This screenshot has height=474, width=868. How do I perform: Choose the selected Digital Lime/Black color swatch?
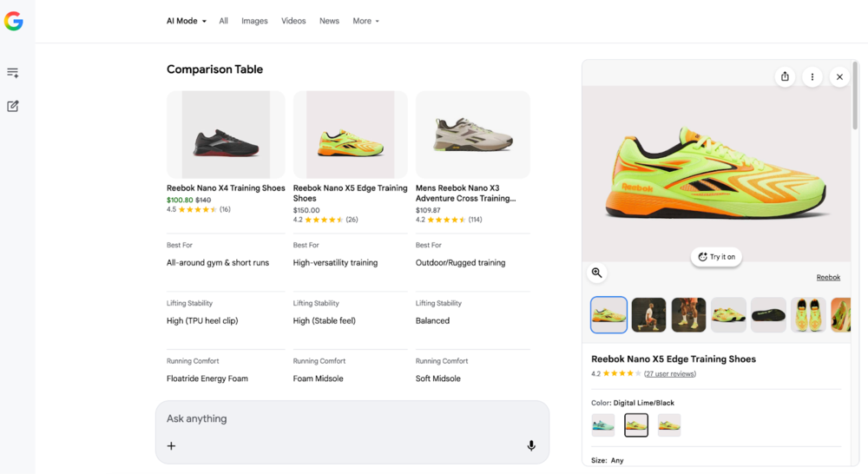pyautogui.click(x=636, y=425)
